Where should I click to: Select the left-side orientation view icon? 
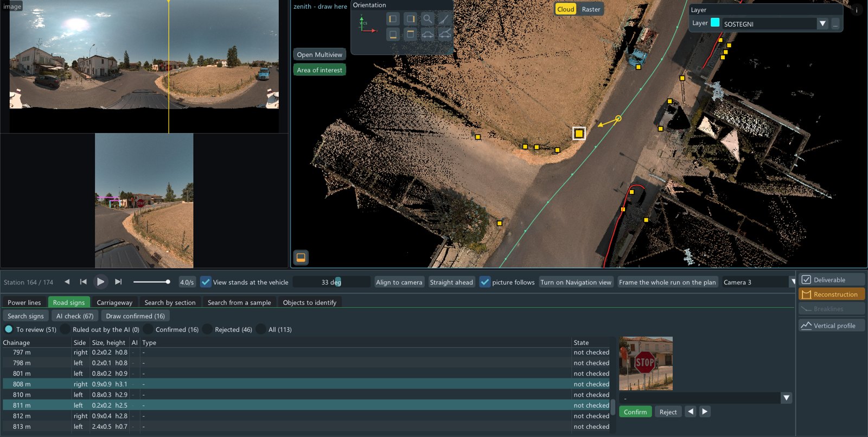(x=393, y=19)
